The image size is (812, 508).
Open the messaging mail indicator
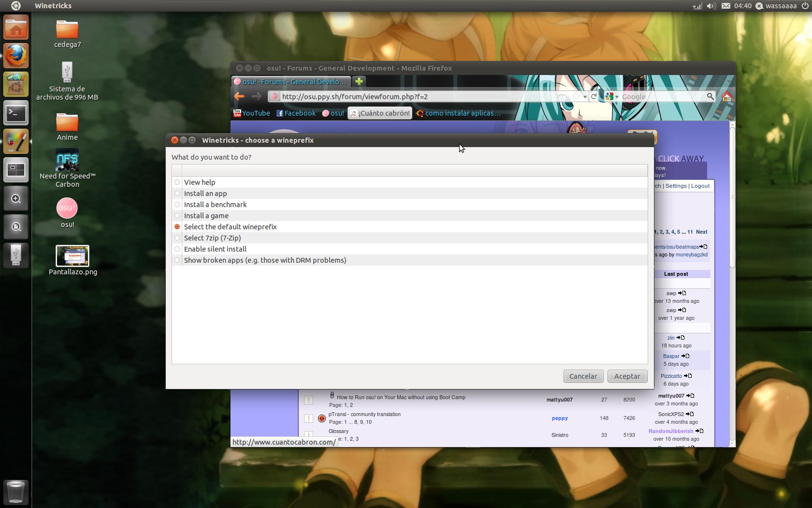click(x=725, y=6)
